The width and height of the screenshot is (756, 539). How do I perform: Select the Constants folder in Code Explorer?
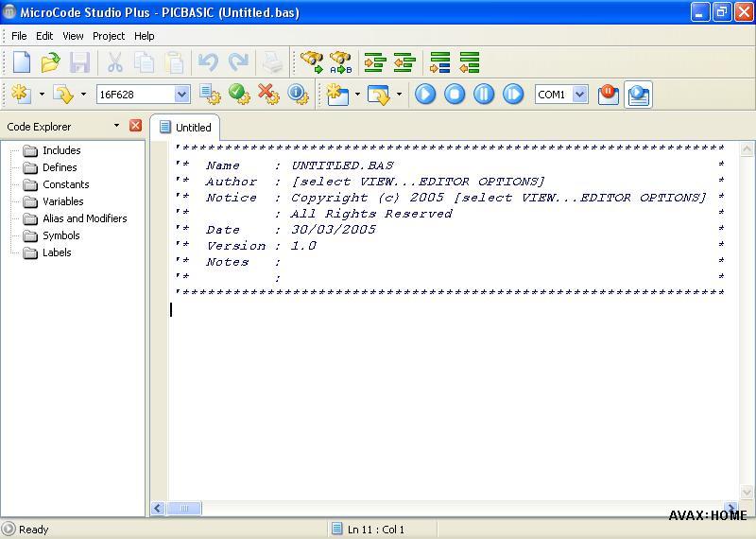click(x=65, y=184)
